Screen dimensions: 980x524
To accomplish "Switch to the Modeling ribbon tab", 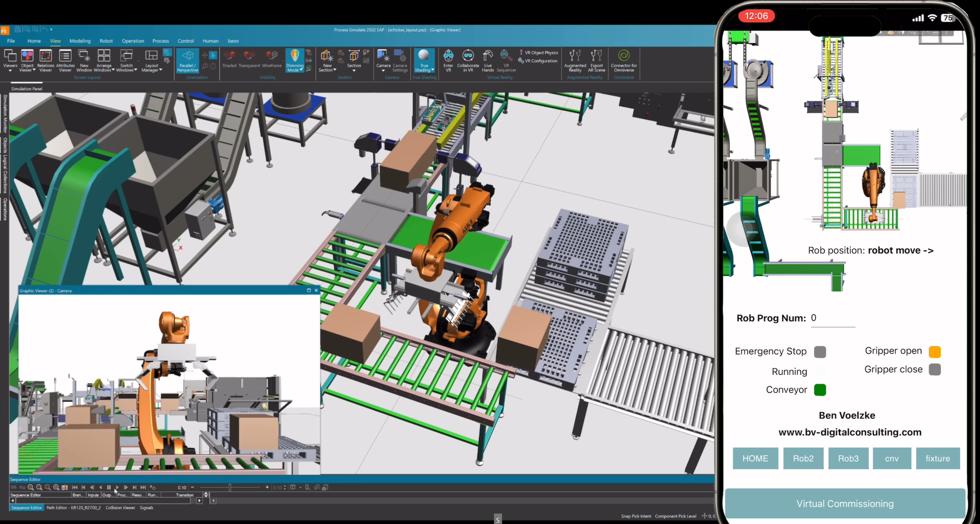I will click(80, 41).
